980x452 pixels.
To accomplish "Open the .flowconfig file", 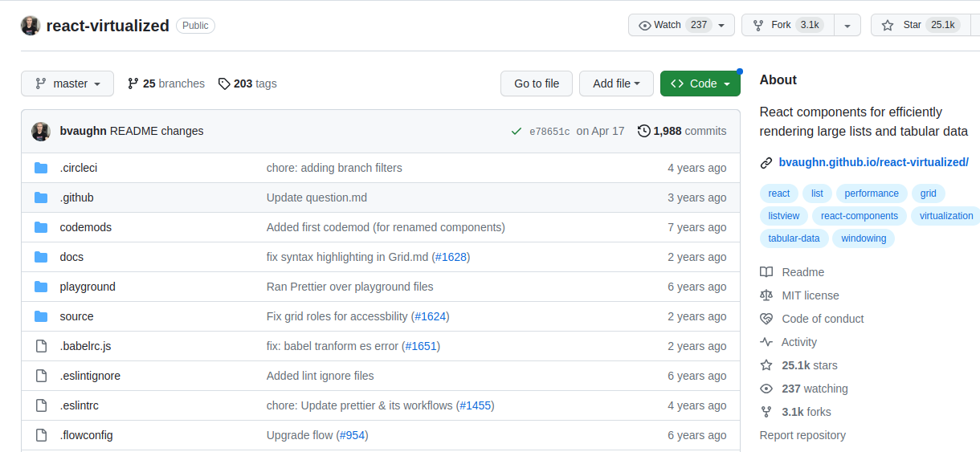I will pos(86,435).
